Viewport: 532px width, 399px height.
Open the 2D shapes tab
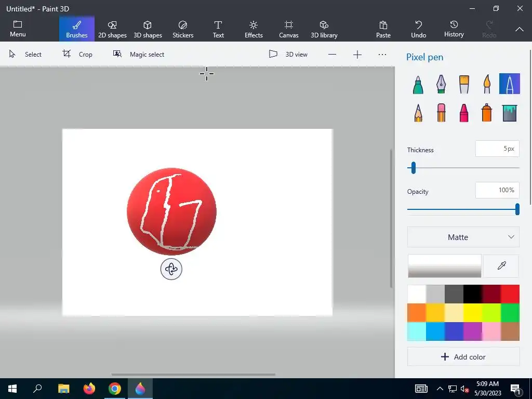tap(112, 29)
